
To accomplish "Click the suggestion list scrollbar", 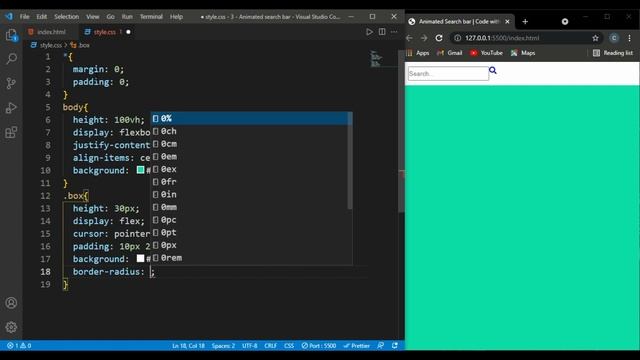I will pyautogui.click(x=350, y=161).
